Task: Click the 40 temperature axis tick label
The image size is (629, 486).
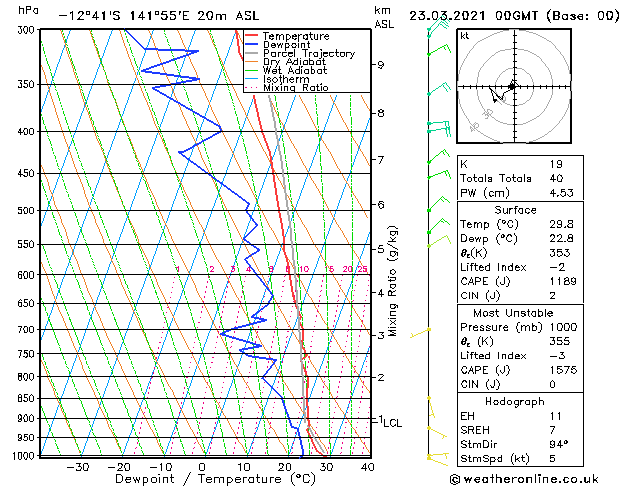Action: tap(367, 467)
